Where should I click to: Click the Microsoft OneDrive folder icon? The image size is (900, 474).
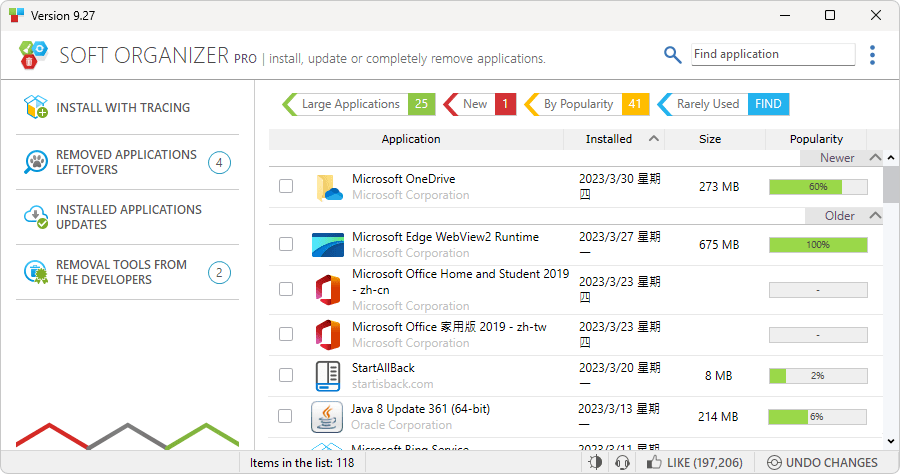(x=329, y=187)
